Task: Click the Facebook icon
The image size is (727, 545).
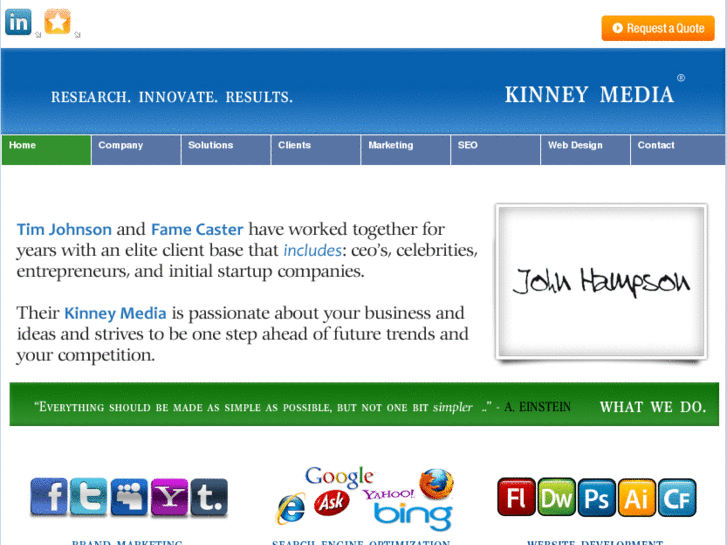Action: 49,497
